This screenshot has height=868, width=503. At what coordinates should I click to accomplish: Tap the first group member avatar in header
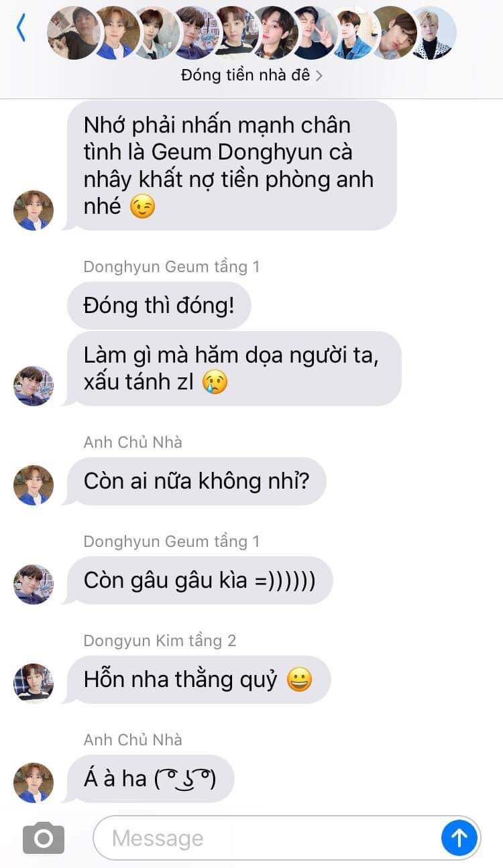tap(72, 32)
